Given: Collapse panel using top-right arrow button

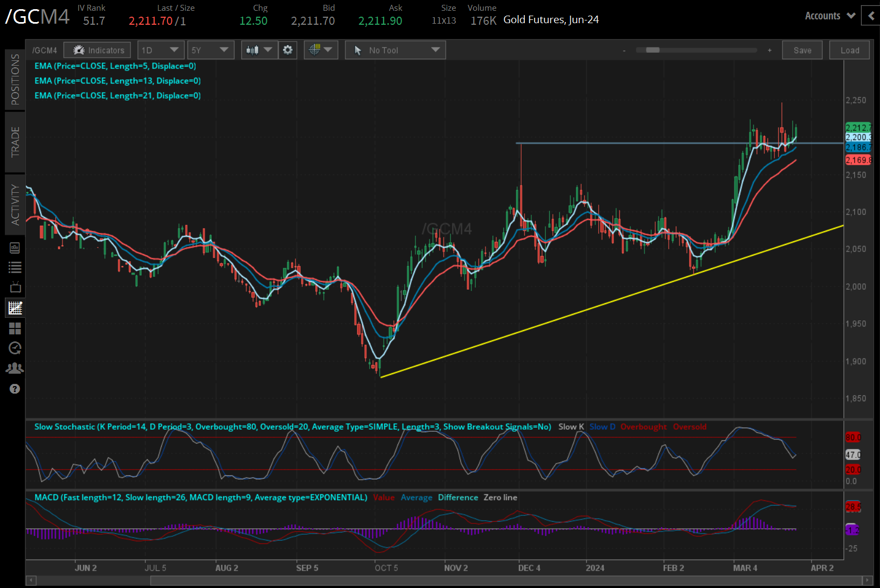Looking at the screenshot, I should point(871,16).
